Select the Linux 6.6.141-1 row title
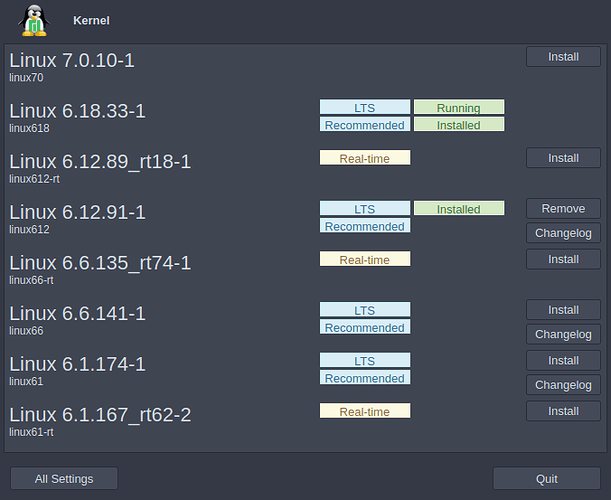The height and width of the screenshot is (500, 611). [x=77, y=314]
